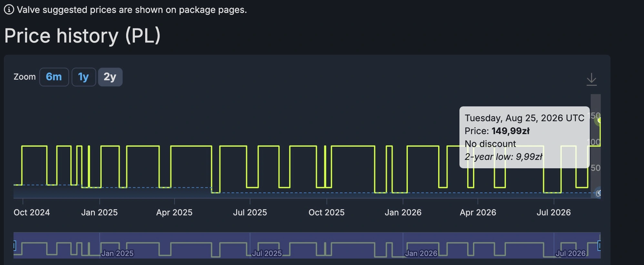
Task: Set chart zoom to 6m
Action: [54, 77]
